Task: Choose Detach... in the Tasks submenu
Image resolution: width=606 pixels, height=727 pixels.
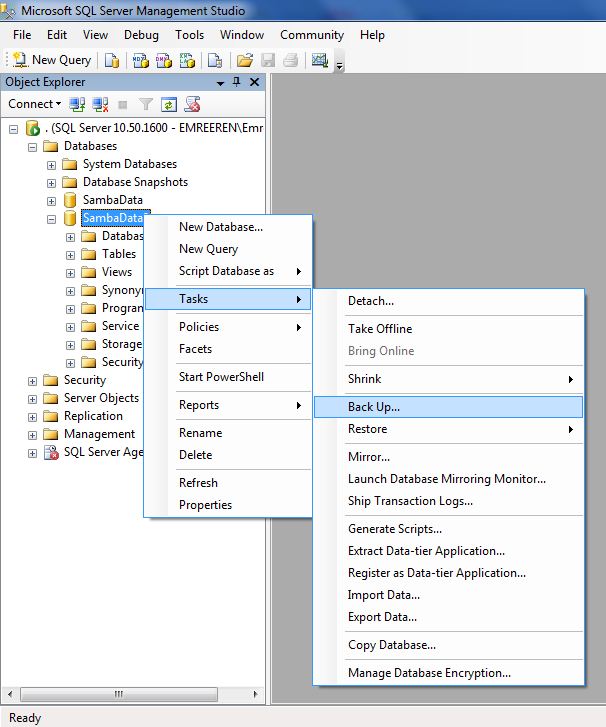Action: pos(370,301)
